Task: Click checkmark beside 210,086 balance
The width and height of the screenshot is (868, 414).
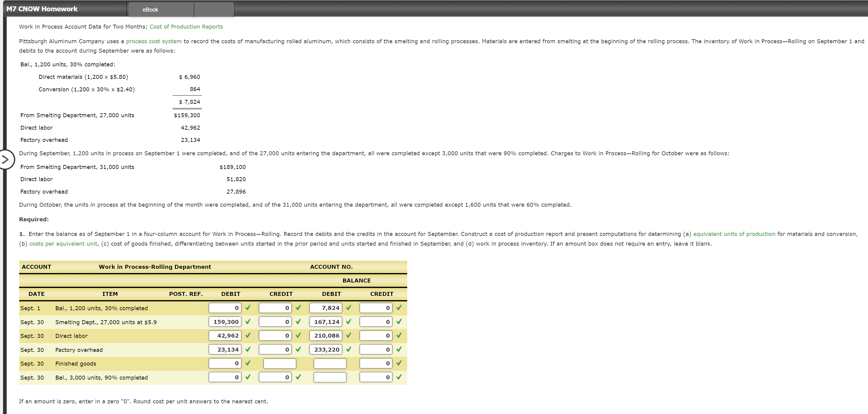Action: [348, 336]
